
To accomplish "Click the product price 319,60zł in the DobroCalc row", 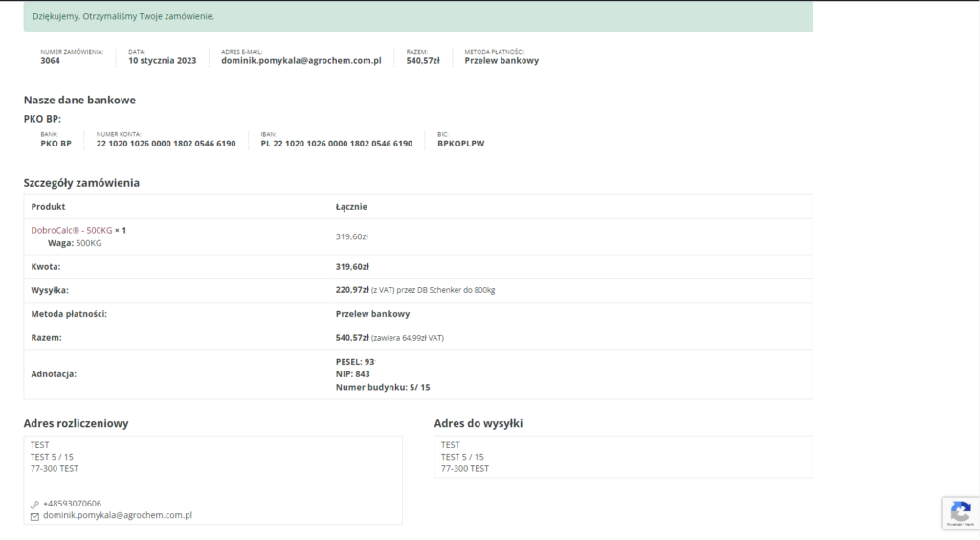I will (352, 236).
